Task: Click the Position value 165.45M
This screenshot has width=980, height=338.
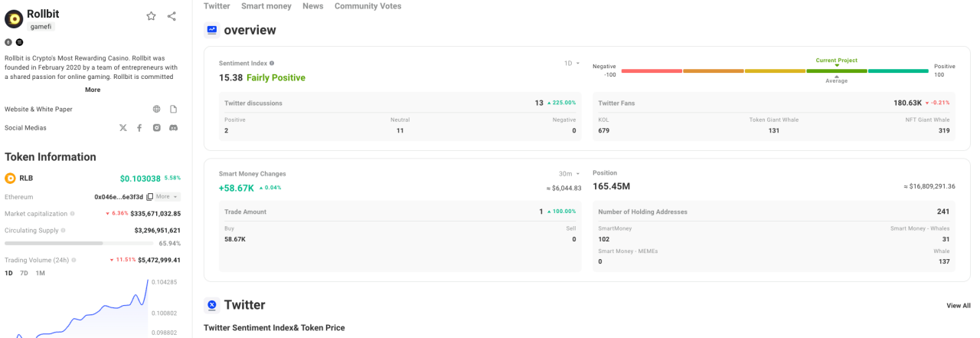Action: pos(612,186)
